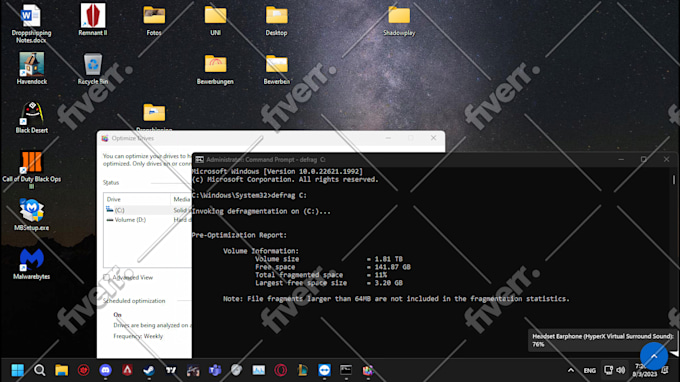The image size is (680, 382).
Task: Select the Recycle Bin icon
Action: pos(93,69)
